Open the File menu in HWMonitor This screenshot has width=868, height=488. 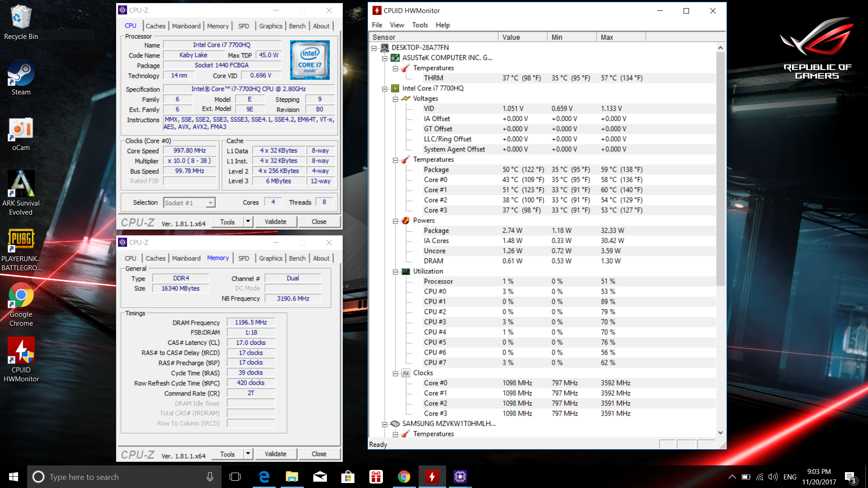pyautogui.click(x=377, y=25)
